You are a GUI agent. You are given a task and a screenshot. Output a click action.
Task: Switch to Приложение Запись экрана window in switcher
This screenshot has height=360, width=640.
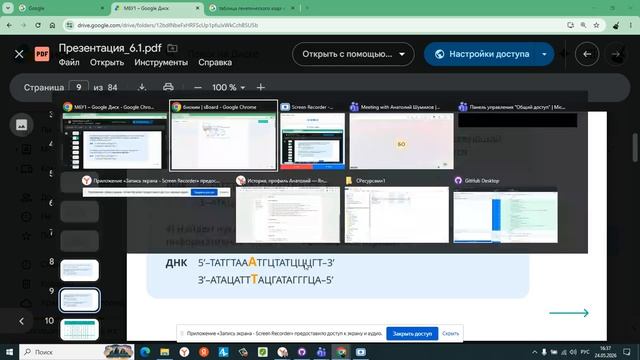pyautogui.click(x=156, y=187)
